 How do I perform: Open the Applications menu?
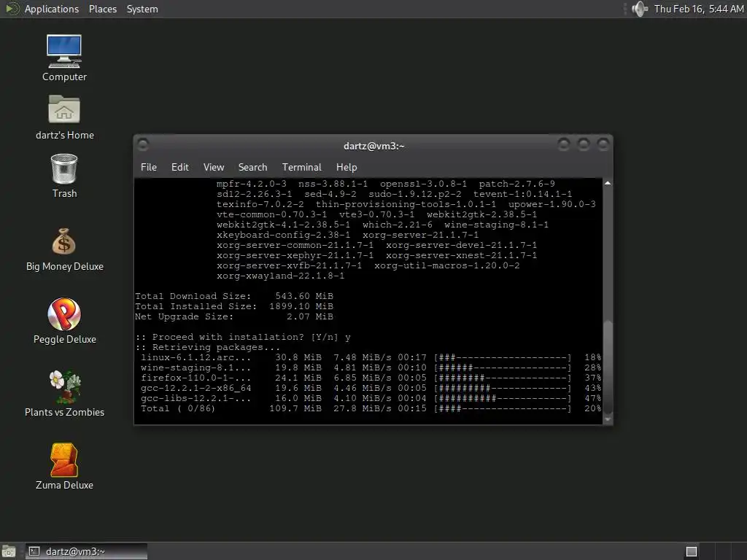[x=52, y=9]
